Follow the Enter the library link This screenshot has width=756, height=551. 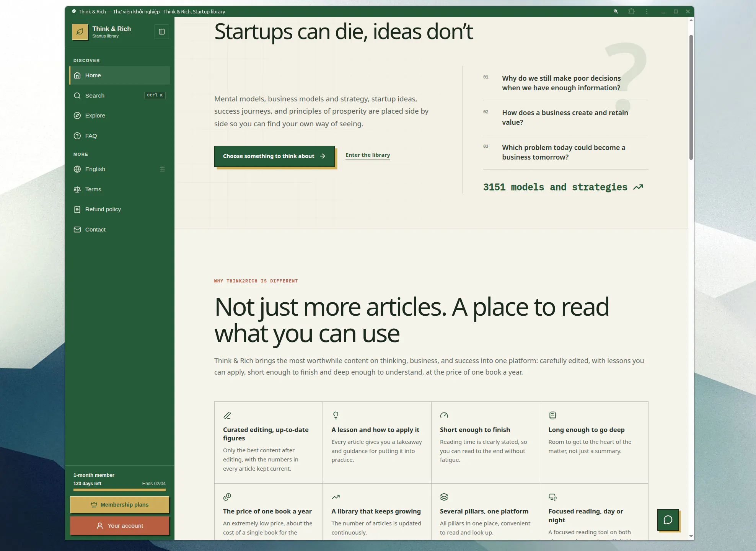click(368, 155)
